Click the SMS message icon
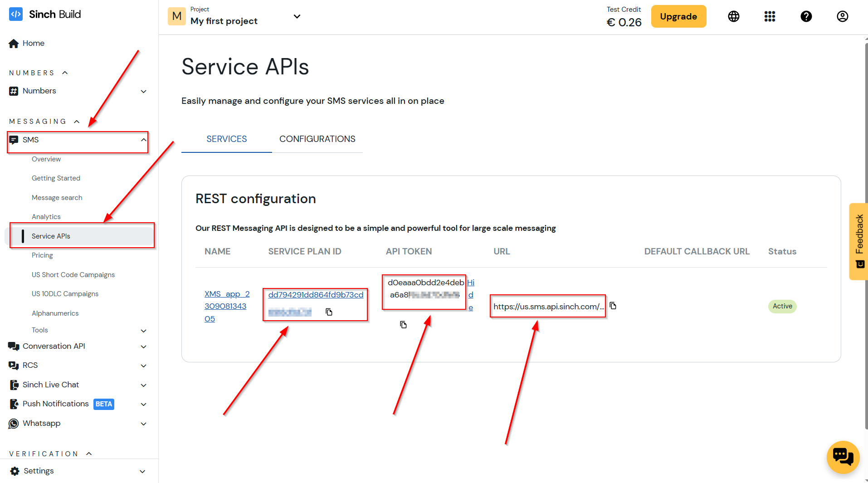 click(x=14, y=140)
